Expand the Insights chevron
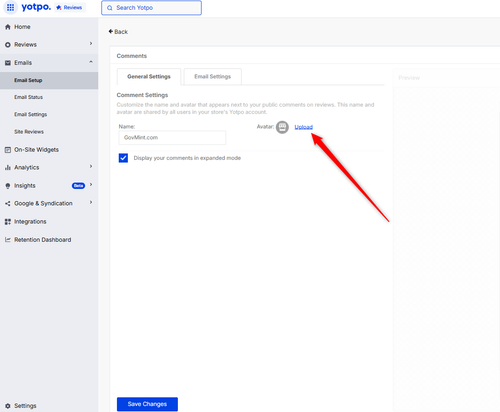The image size is (500, 412). (91, 184)
